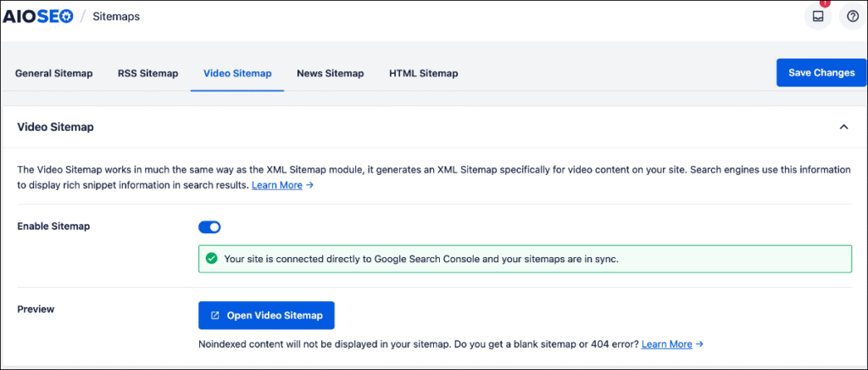Click the Noindexed content notice text
Image resolution: width=868 pixels, height=370 pixels.
419,344
